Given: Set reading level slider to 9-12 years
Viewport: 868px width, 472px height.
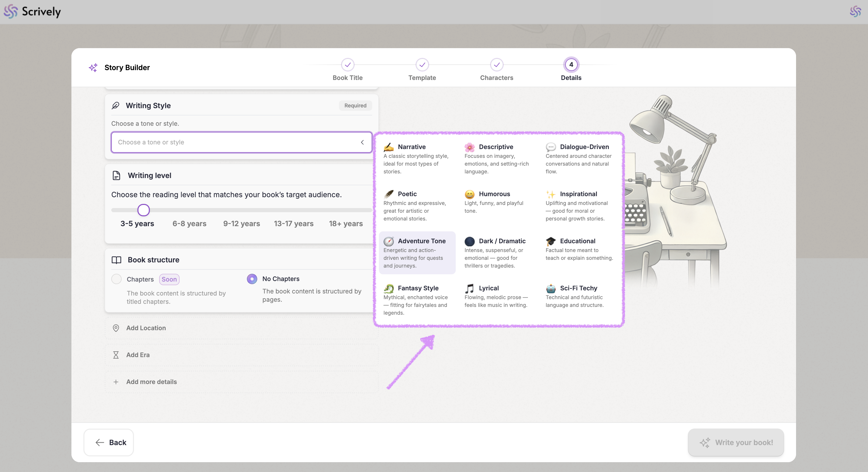Looking at the screenshot, I should 242,210.
